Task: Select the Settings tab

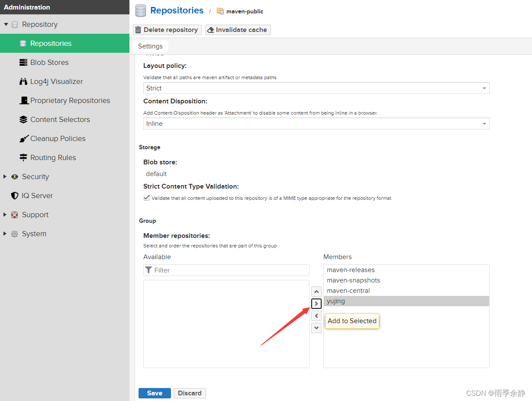Action: 150,46
